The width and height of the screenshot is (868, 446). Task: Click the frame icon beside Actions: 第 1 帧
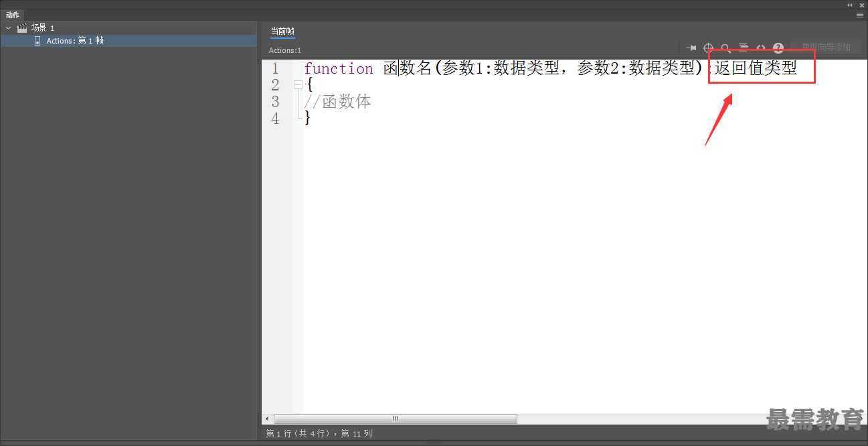point(37,41)
